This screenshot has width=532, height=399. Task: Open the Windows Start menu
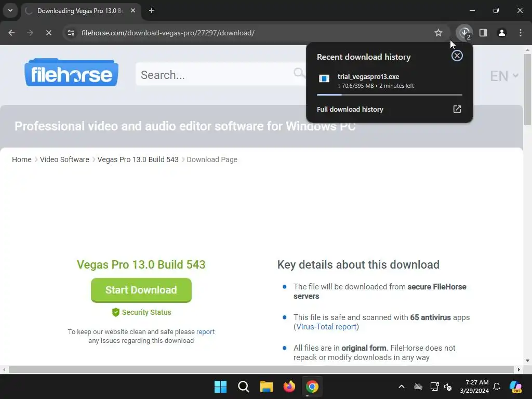[220, 387]
